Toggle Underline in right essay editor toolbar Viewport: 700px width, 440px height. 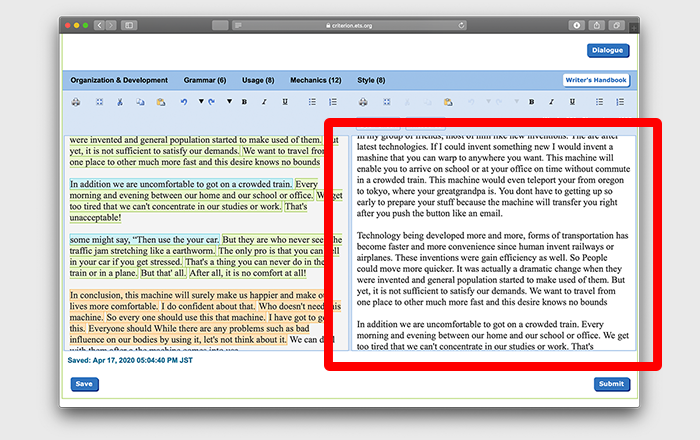[572, 102]
